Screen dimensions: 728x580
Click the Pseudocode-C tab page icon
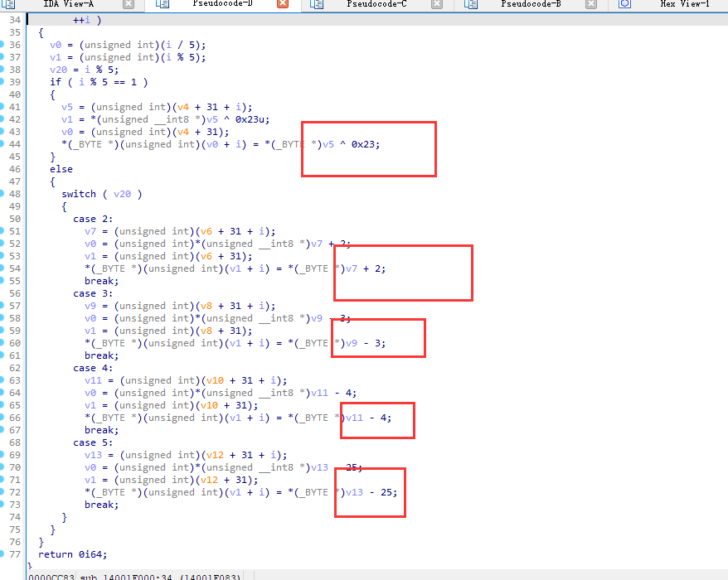tap(317, 5)
